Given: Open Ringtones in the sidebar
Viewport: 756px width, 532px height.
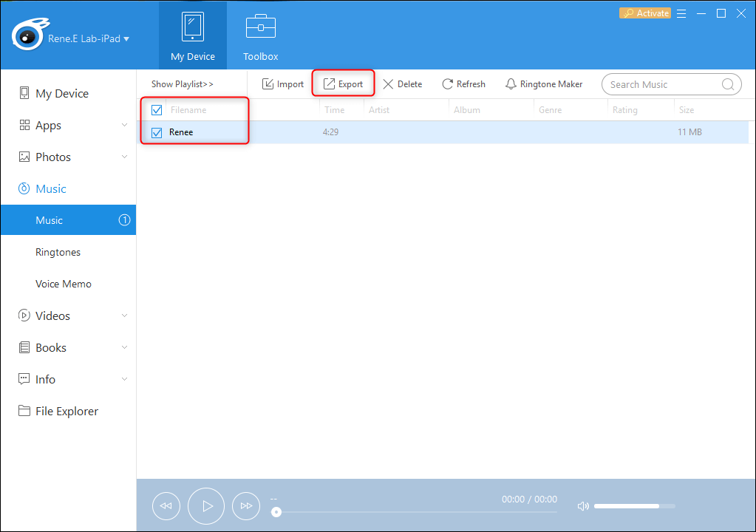Looking at the screenshot, I should 58,252.
